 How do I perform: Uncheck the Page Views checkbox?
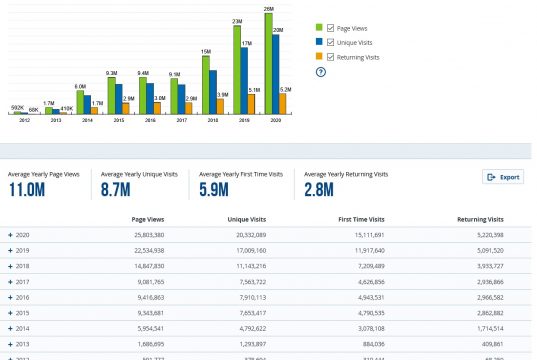point(330,28)
